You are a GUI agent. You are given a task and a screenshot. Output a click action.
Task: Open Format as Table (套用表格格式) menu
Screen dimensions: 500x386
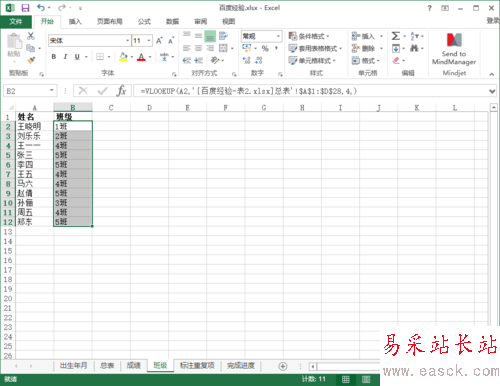[x=315, y=49]
